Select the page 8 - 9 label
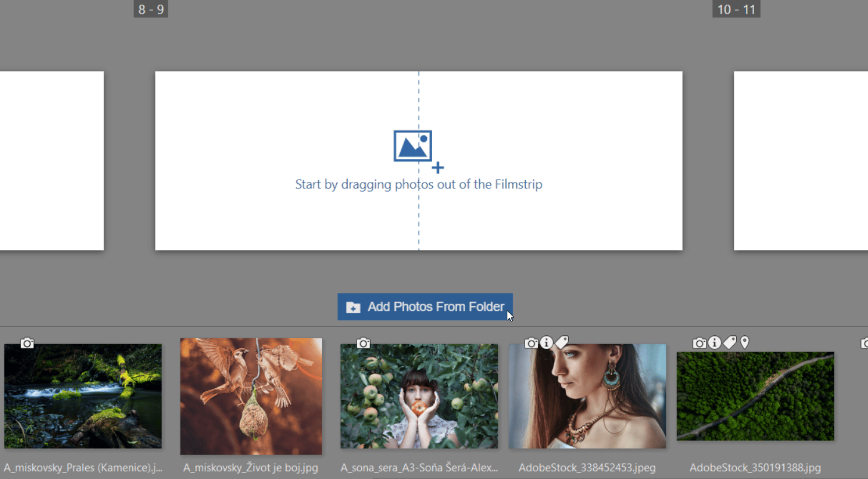 pyautogui.click(x=151, y=9)
